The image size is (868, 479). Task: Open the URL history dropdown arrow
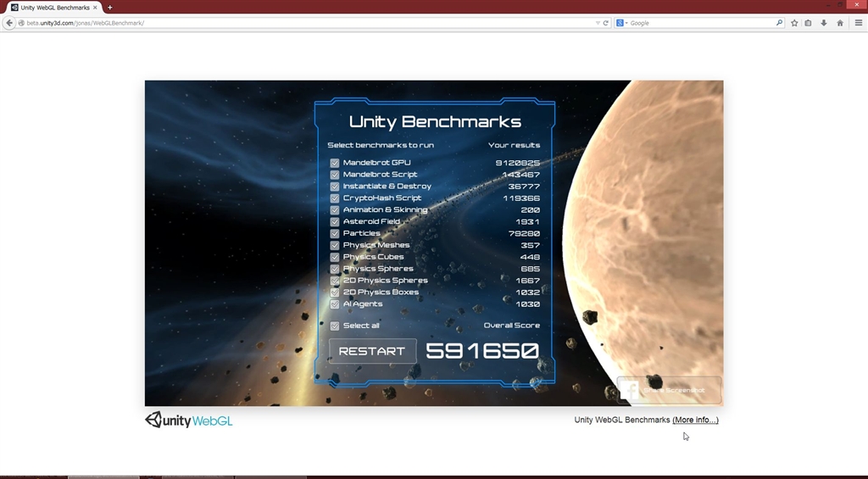pos(598,23)
